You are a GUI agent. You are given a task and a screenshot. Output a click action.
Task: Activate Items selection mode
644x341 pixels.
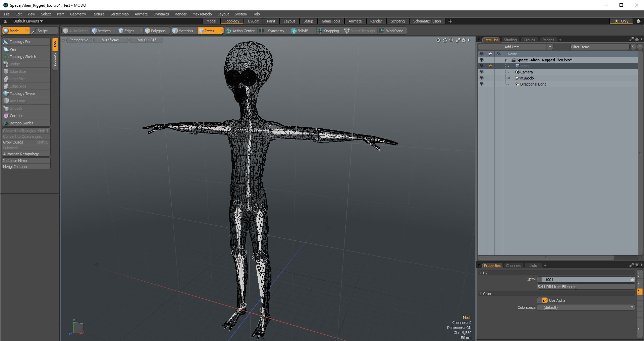(210, 31)
